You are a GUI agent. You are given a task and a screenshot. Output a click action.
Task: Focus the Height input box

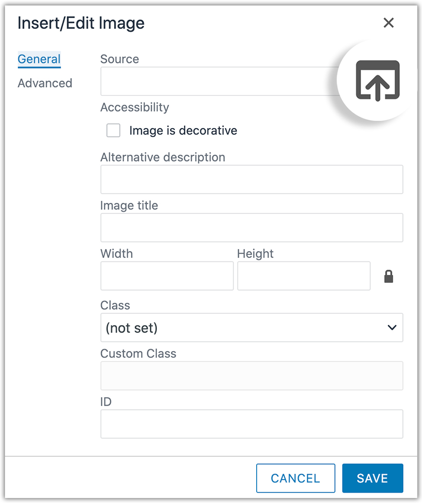[x=304, y=276]
